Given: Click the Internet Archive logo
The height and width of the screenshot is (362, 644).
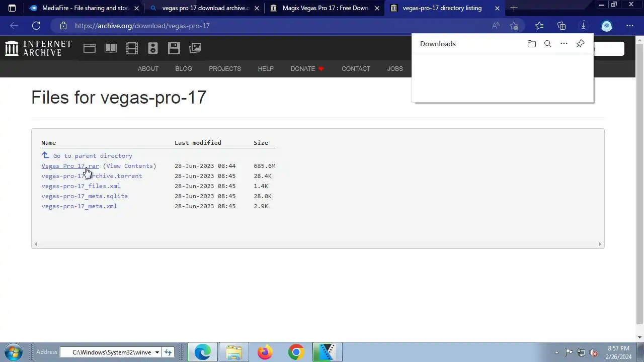Looking at the screenshot, I should click(38, 48).
